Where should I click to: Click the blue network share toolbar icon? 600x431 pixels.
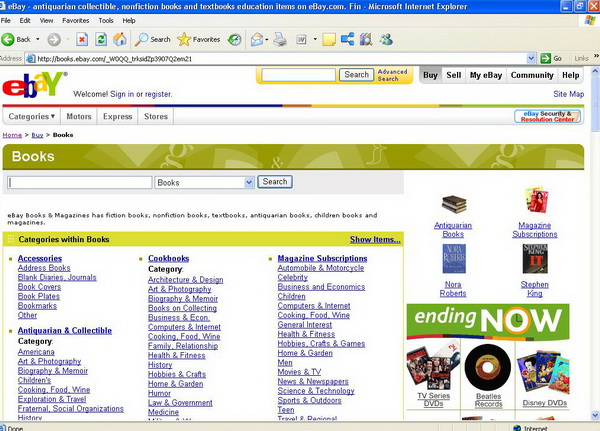pos(347,39)
